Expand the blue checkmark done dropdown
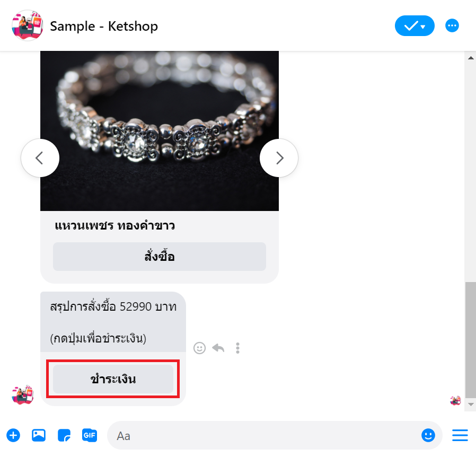Image resolution: width=476 pixels, height=457 pixels. point(415,26)
